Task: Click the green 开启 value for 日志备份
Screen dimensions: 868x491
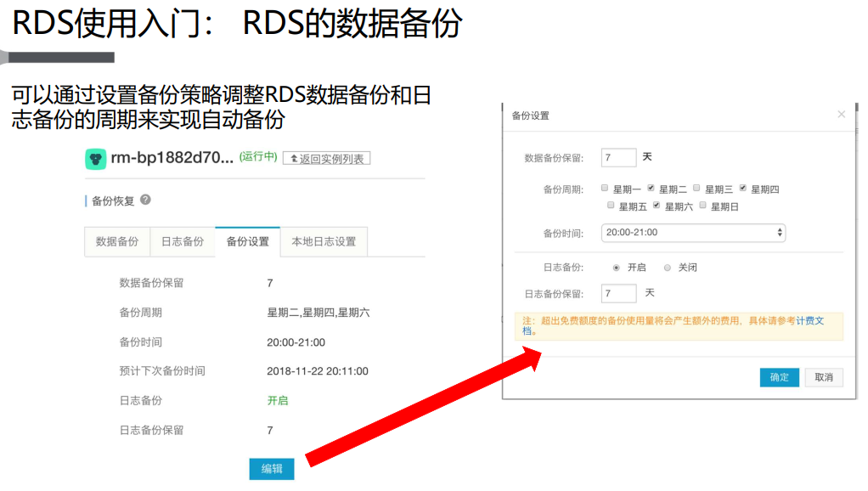Action: point(278,400)
